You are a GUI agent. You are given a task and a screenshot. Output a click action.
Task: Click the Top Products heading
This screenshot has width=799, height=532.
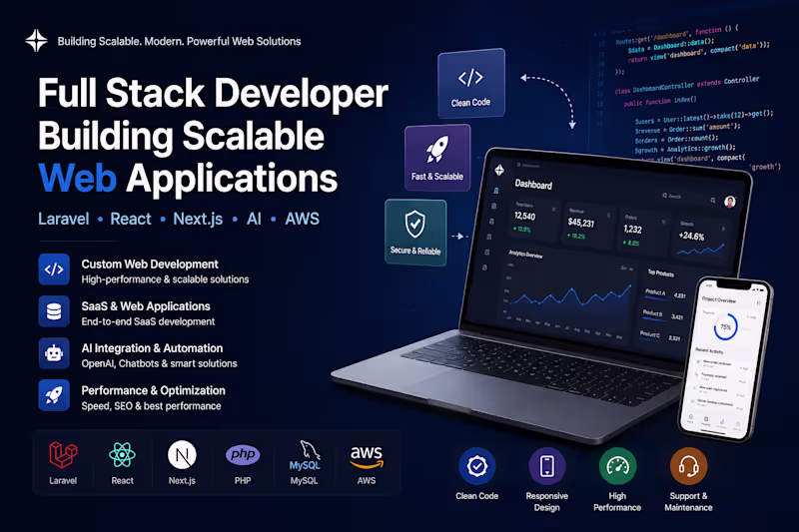tap(661, 272)
